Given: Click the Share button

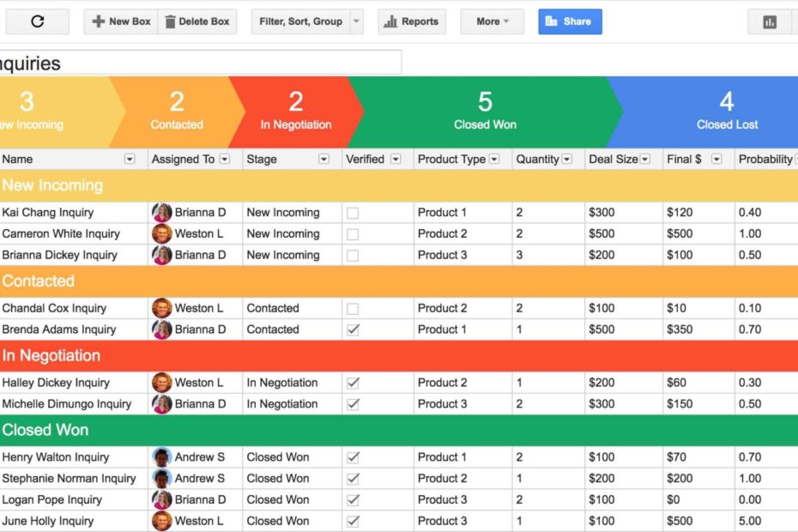Looking at the screenshot, I should pyautogui.click(x=570, y=21).
